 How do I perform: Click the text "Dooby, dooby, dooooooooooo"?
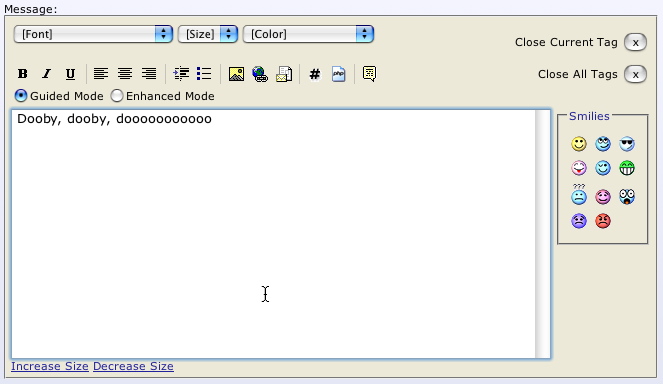pyautogui.click(x=114, y=119)
